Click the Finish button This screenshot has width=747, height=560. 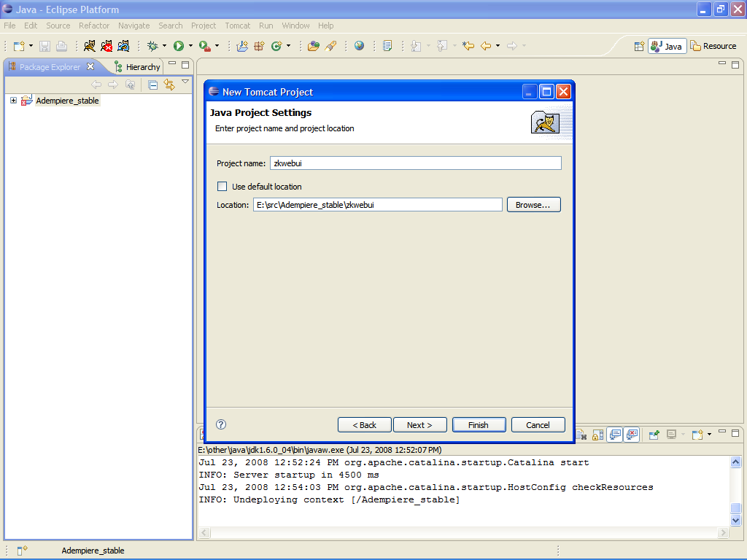pos(479,425)
